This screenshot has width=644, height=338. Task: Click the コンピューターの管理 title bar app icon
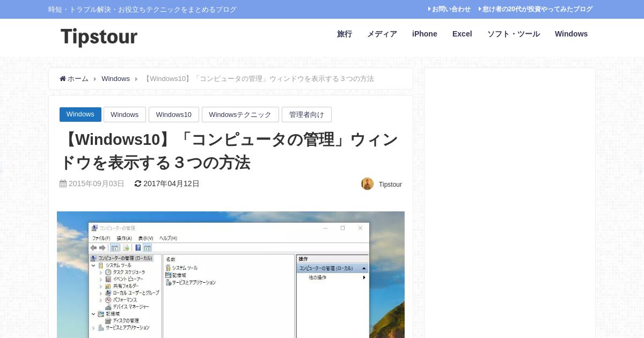coord(94,228)
